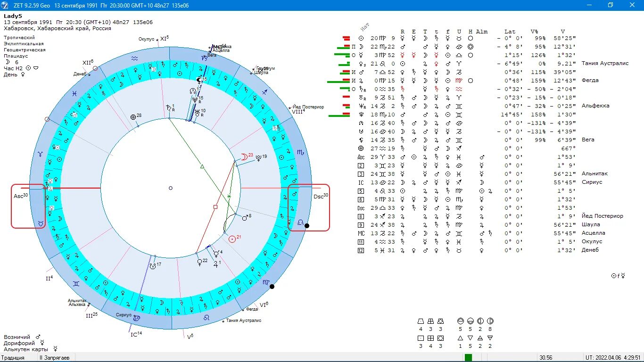Image resolution: width=644 pixels, height=362 pixels.
Task: Click the Sun symbol in the table's first row
Action: [361, 38]
